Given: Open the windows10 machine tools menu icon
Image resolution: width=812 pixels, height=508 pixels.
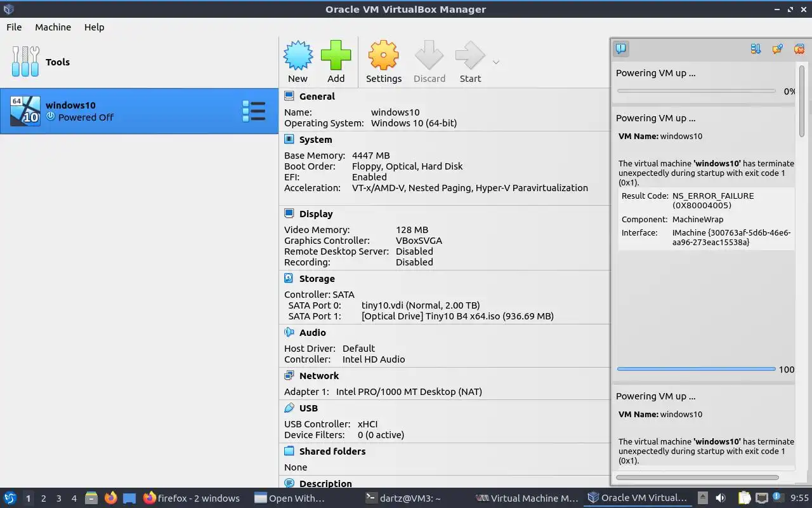Looking at the screenshot, I should pyautogui.click(x=254, y=111).
